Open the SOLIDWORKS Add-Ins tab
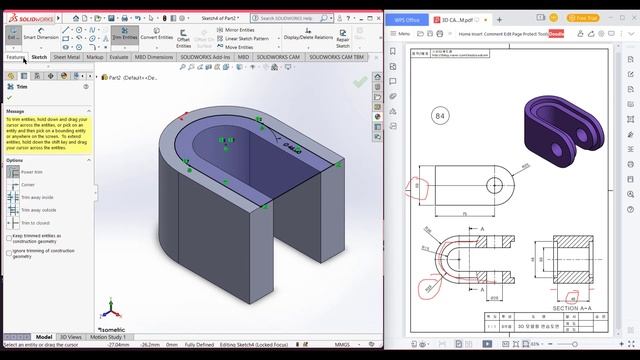This screenshot has height=360, width=640. (205, 57)
